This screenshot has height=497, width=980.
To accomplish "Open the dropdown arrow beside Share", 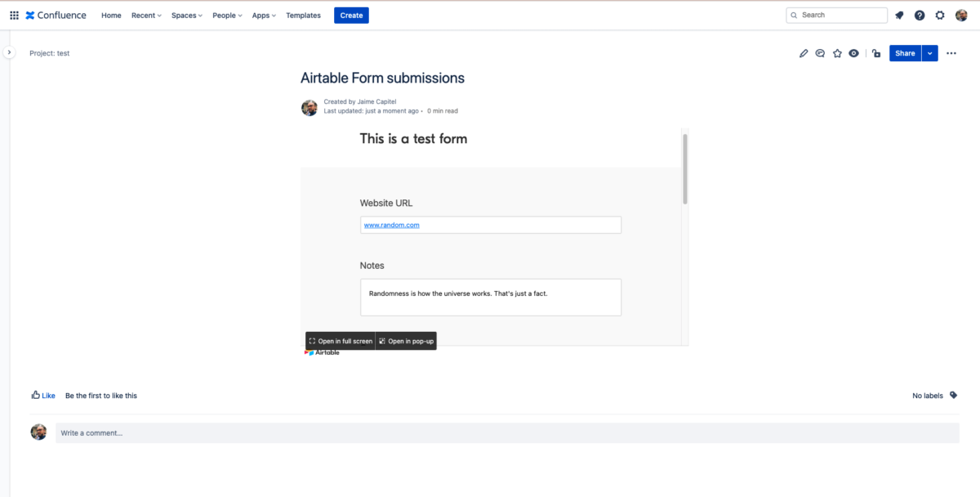I will tap(929, 53).
